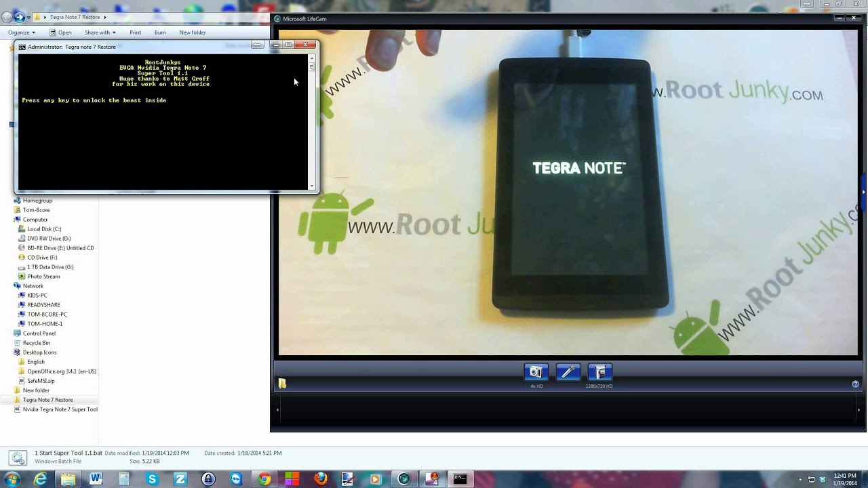Open the Organize dropdown in Explorer

(x=21, y=33)
